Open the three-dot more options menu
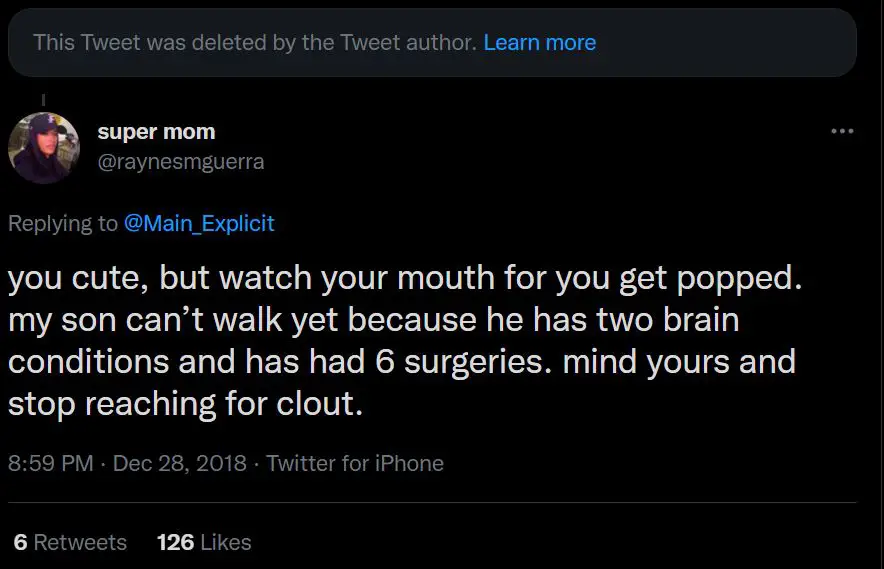Screen dimensions: 884x569 pos(842,131)
